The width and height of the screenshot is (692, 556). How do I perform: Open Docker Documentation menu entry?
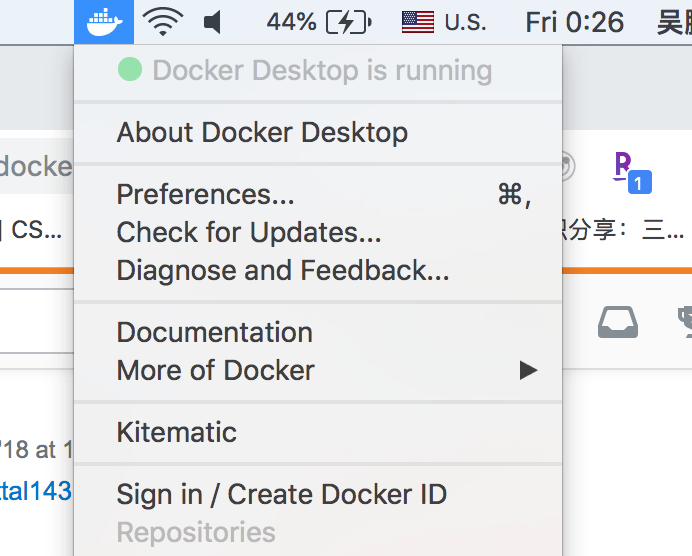pos(215,332)
